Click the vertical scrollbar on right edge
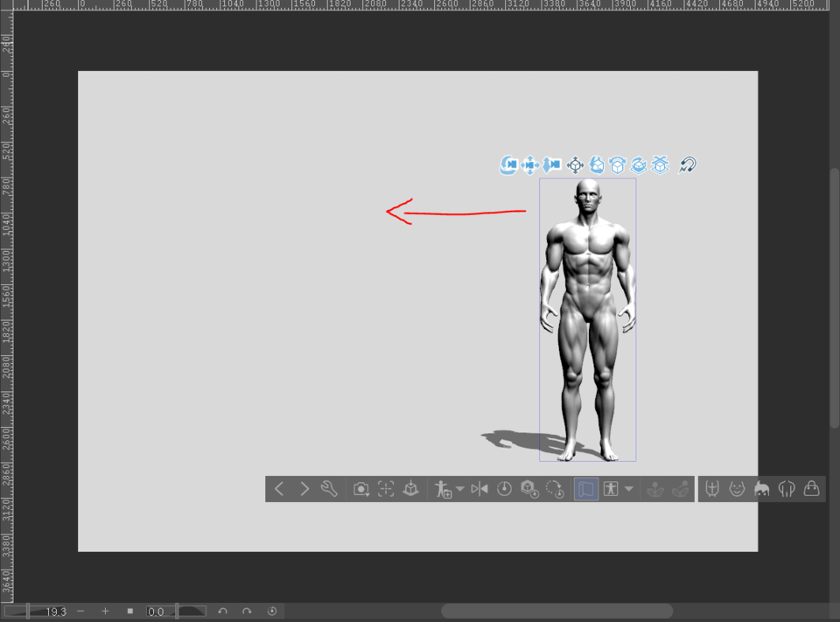Viewport: 840px width, 622px height. tap(835, 297)
